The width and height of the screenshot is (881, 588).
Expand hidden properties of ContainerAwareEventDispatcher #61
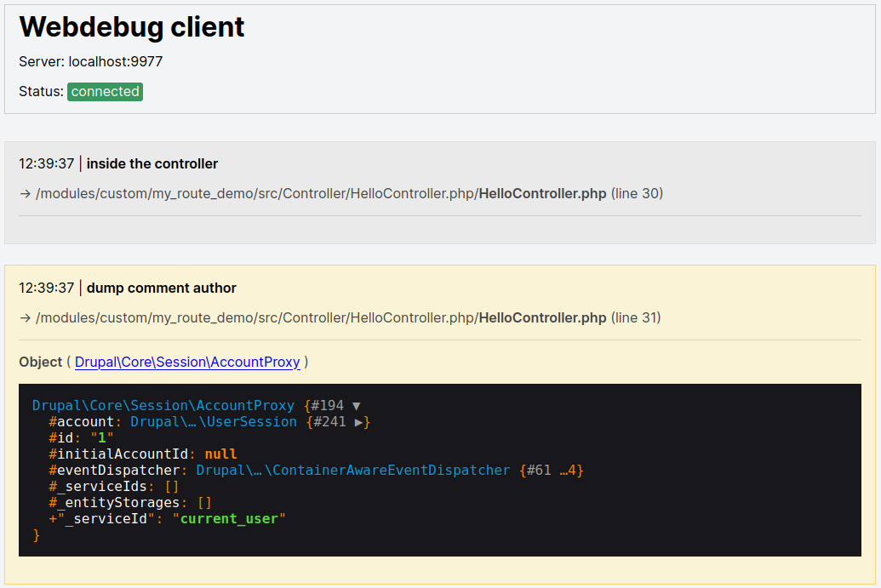569,470
